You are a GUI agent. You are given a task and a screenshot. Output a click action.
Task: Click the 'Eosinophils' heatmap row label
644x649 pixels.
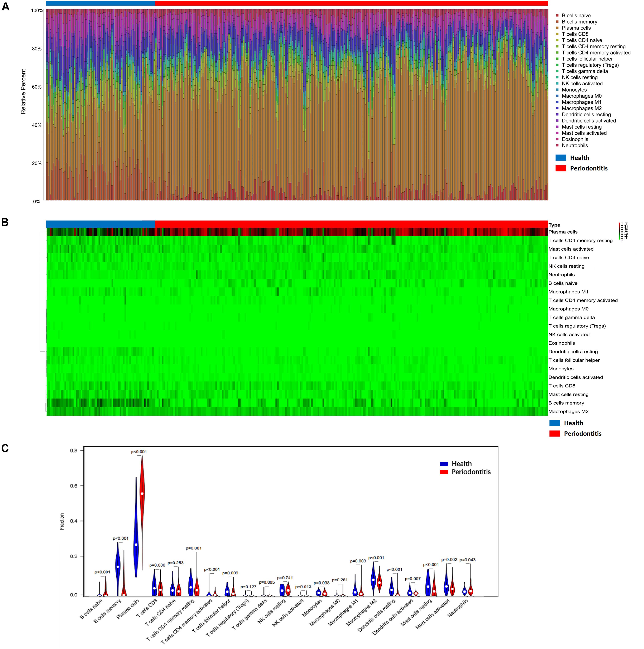(x=562, y=343)
